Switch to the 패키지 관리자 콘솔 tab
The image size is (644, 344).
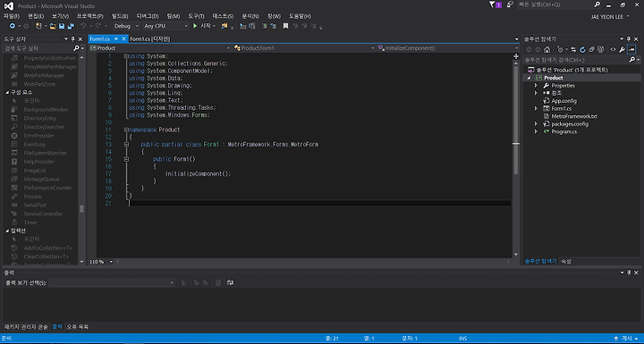26,327
